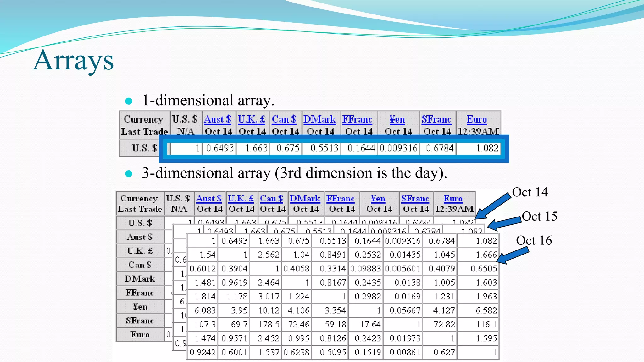644x362 pixels.
Task: Click the 3-dimensional array bullet text
Action: point(294,173)
